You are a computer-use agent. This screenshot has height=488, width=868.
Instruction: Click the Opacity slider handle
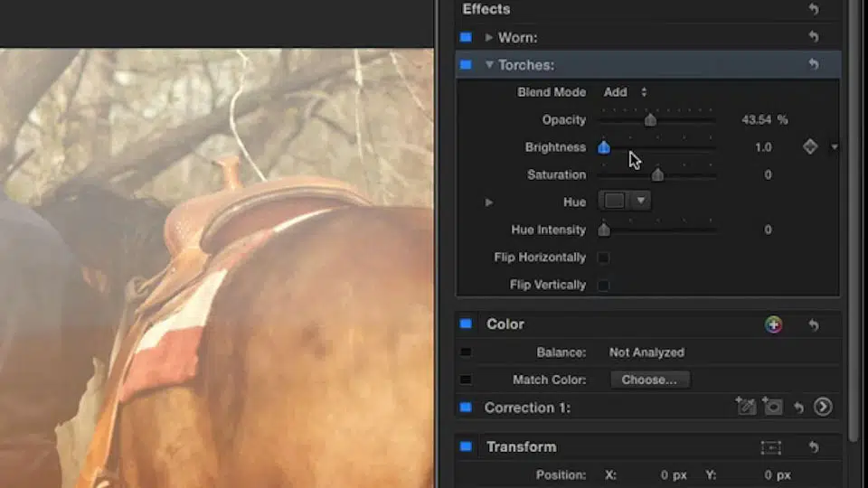tap(650, 119)
